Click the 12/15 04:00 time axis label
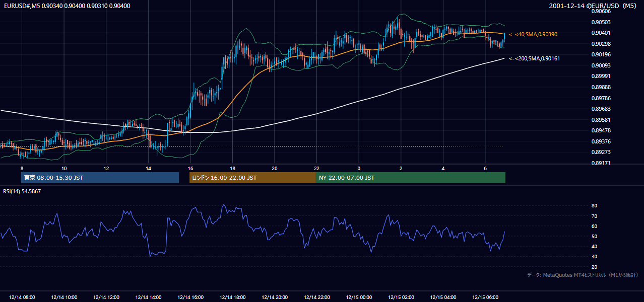The image size is (644, 302). click(x=443, y=297)
